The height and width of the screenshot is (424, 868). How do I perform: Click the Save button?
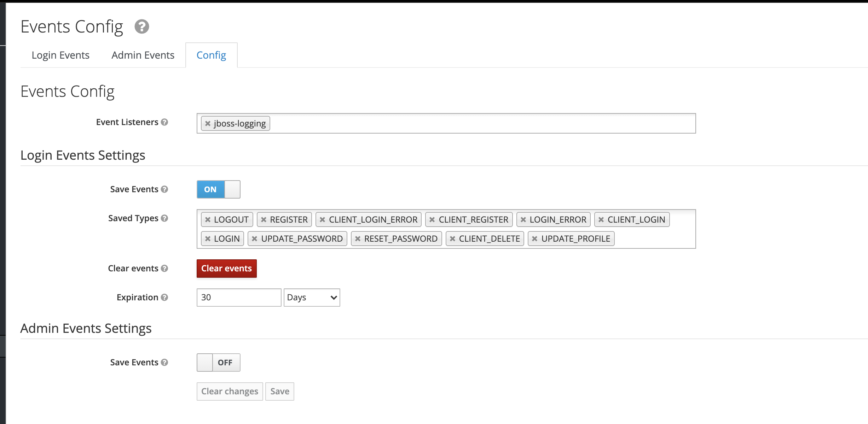(x=279, y=391)
